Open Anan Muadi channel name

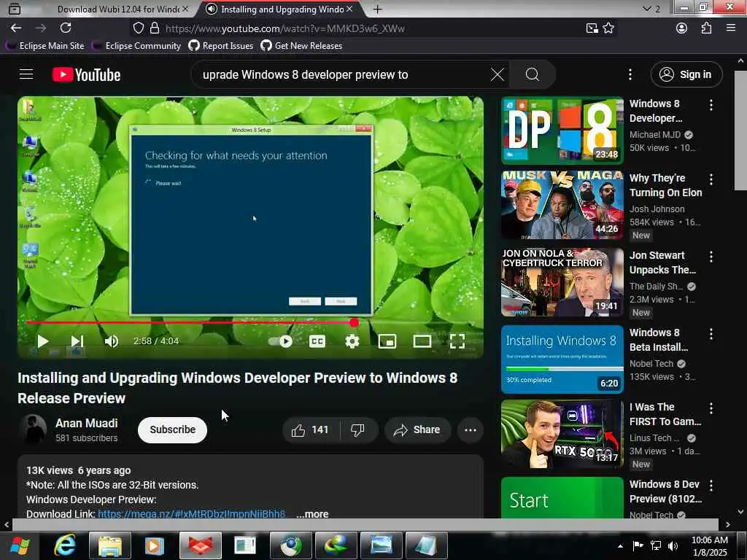click(86, 423)
